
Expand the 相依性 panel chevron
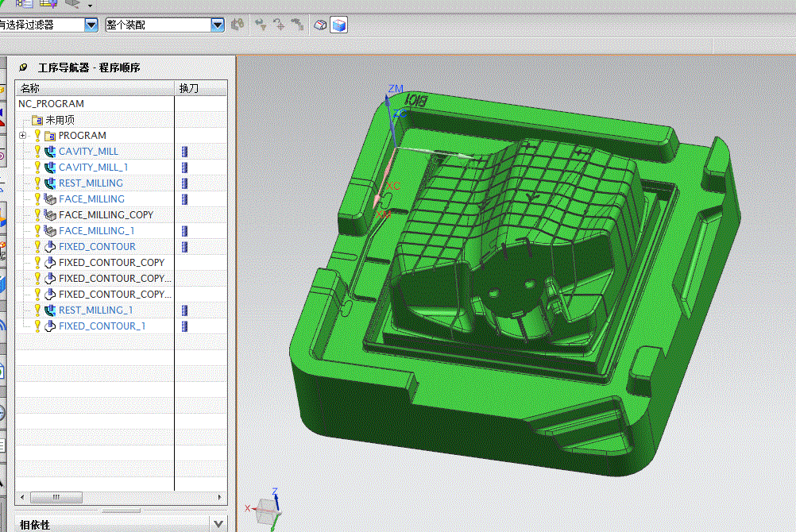[x=218, y=524]
